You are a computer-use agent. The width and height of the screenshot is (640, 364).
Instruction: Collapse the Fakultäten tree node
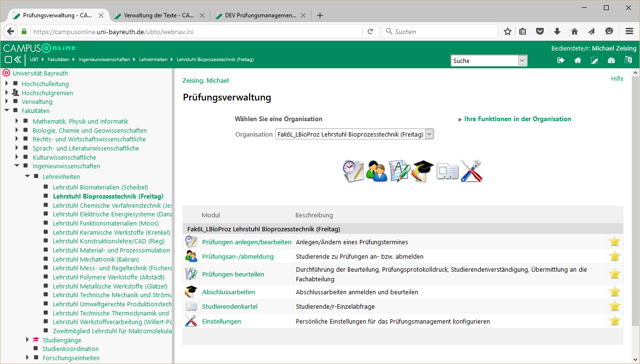(7, 111)
